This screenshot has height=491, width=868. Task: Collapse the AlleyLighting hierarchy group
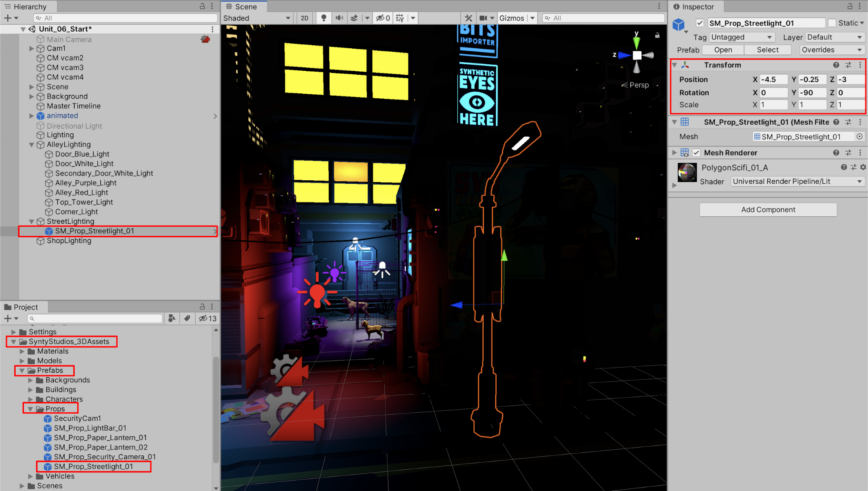tap(32, 145)
